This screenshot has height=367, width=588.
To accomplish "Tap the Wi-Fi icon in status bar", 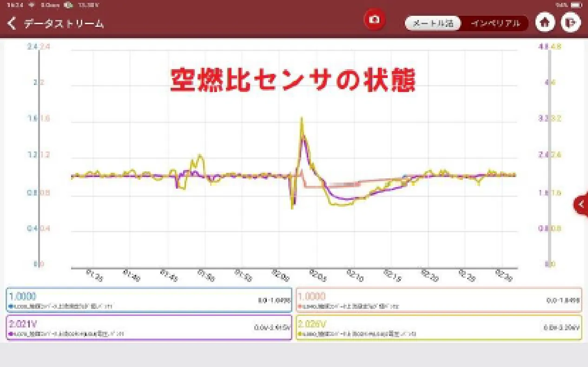I will point(32,5).
